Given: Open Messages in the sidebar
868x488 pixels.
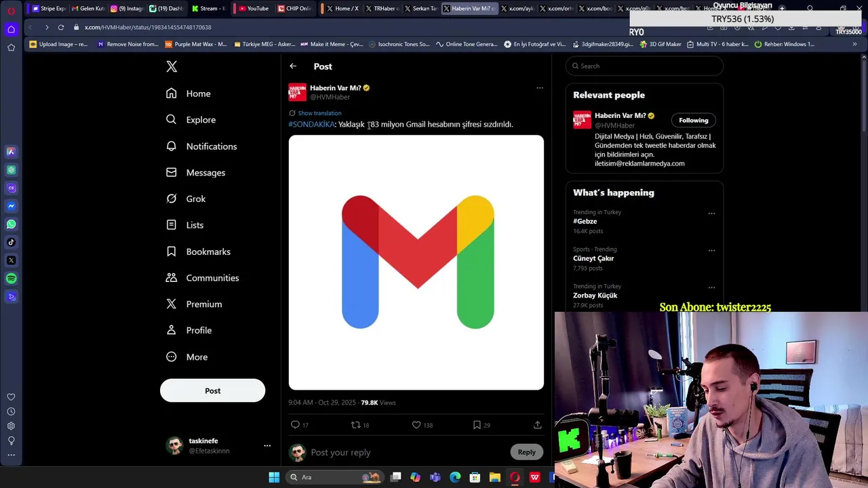Looking at the screenshot, I should [x=196, y=173].
